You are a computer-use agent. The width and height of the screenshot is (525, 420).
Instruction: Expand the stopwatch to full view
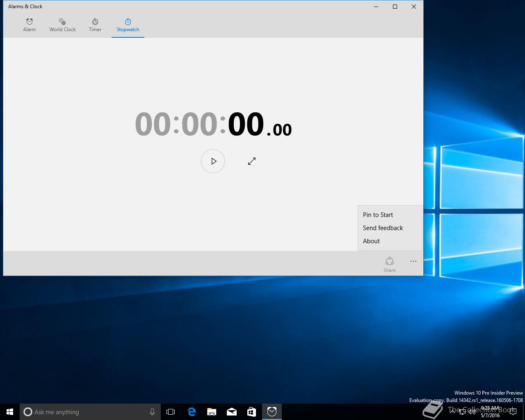coord(252,161)
